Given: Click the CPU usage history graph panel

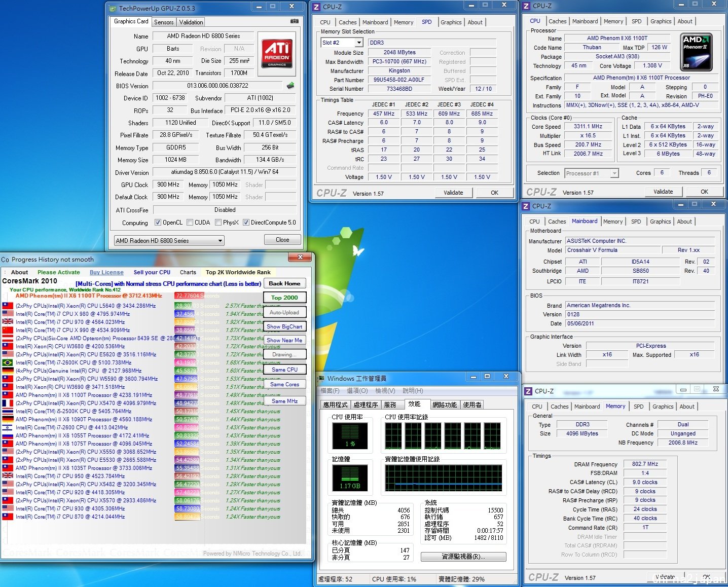Looking at the screenshot, I should point(444,436).
